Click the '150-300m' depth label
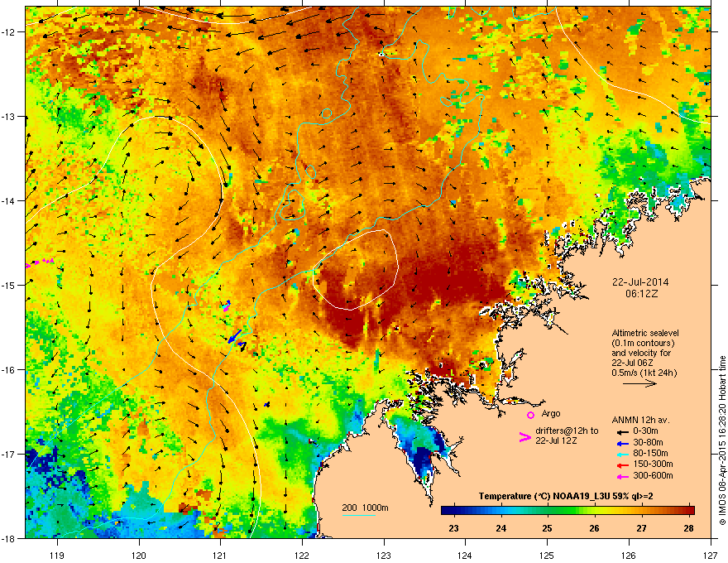Screen dimensions: 728x563 [654, 464]
